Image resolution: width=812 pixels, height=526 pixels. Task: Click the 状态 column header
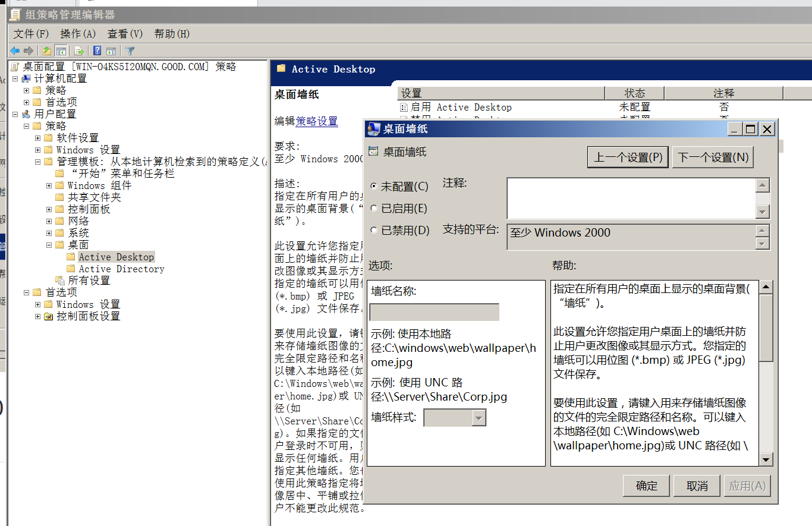tap(634, 93)
